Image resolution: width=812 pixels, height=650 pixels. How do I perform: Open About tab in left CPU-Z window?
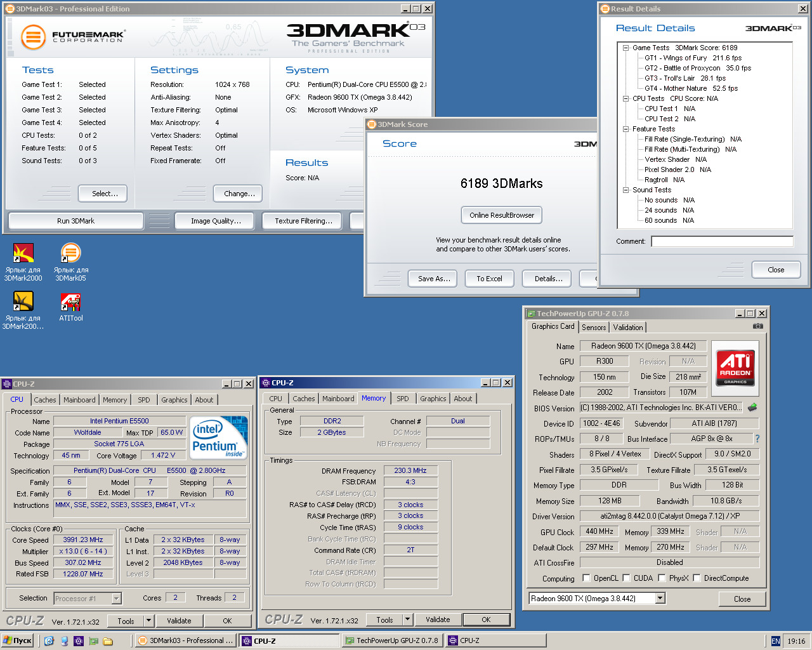click(x=204, y=400)
